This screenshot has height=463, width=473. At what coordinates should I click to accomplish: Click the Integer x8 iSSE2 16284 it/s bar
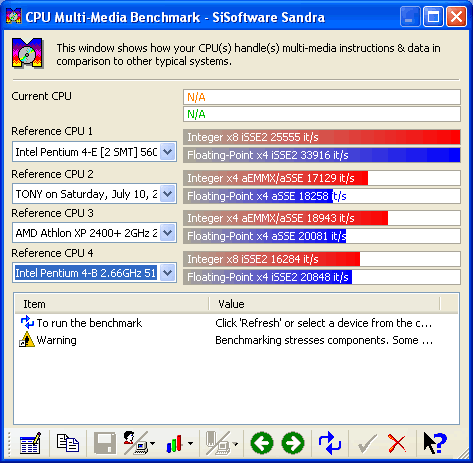point(322,259)
